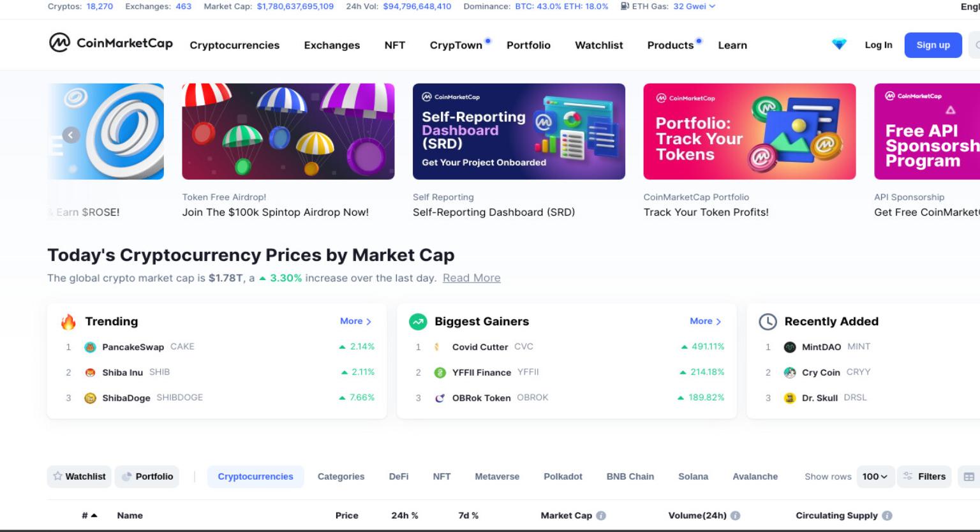Open the NFT nav menu
The image size is (980, 532).
(x=394, y=45)
